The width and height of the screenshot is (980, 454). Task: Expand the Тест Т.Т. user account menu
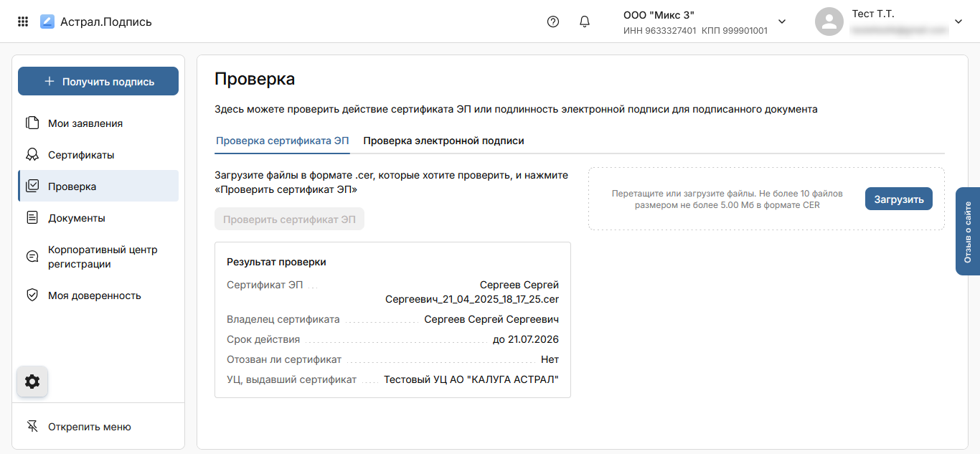958,22
